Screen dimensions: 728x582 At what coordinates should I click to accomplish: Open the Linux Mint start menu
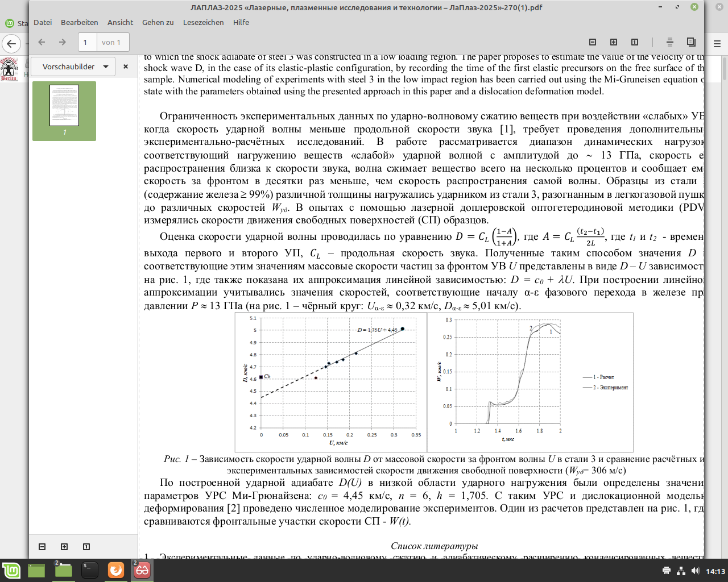[11, 570]
